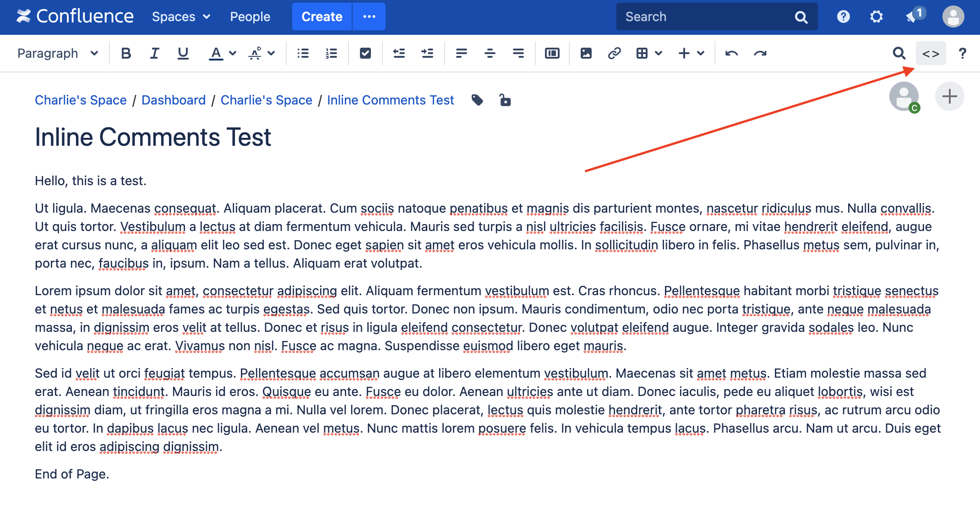Click the labels tag icon
This screenshot has width=980, height=506.
[477, 100]
